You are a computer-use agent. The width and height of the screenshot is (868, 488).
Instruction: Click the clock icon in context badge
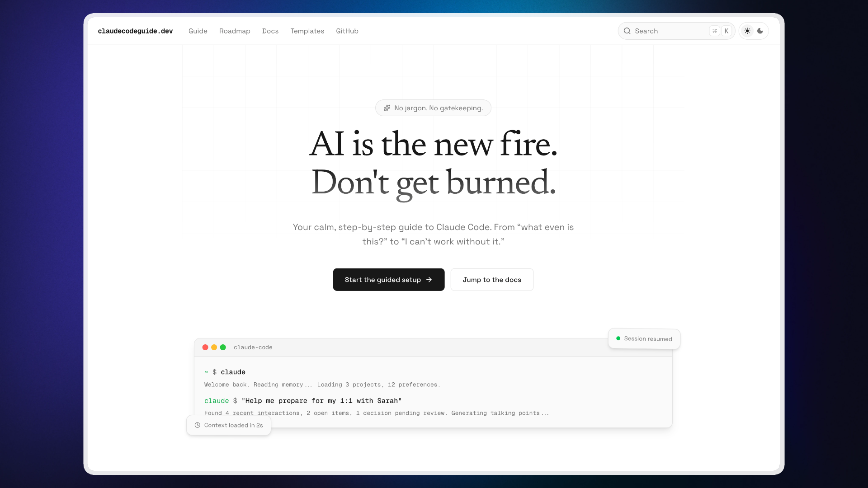pos(198,425)
